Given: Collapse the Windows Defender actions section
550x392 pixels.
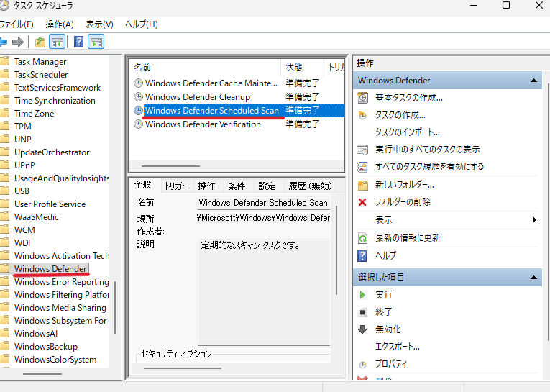Looking at the screenshot, I should (x=533, y=81).
